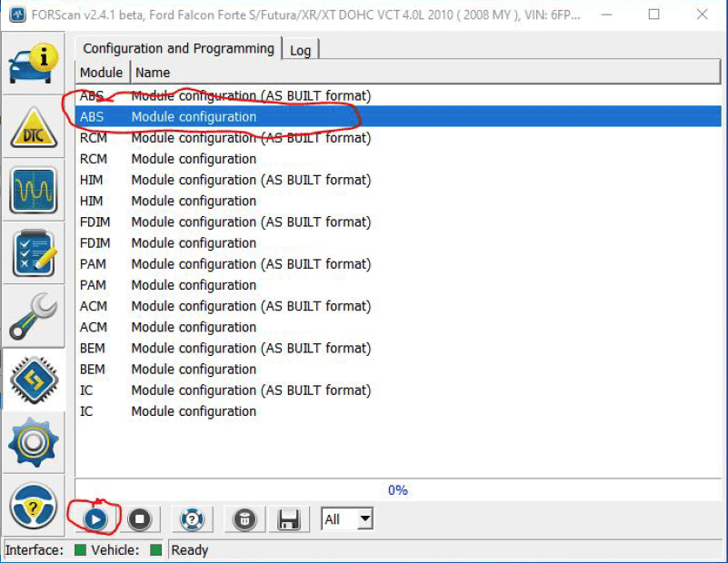Click the 0% progress bar

(398, 489)
